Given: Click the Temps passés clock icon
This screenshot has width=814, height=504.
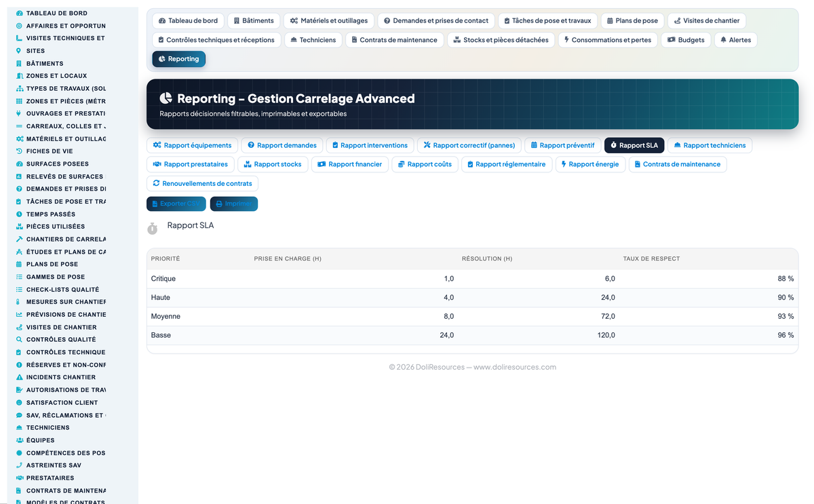Looking at the screenshot, I should (x=19, y=214).
